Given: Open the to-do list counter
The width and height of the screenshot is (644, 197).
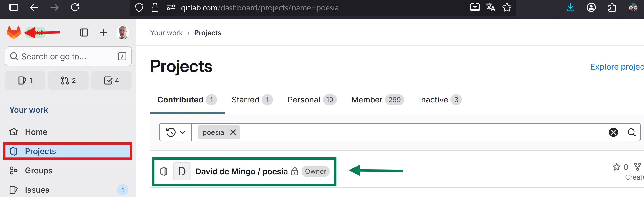Looking at the screenshot, I should (x=111, y=80).
